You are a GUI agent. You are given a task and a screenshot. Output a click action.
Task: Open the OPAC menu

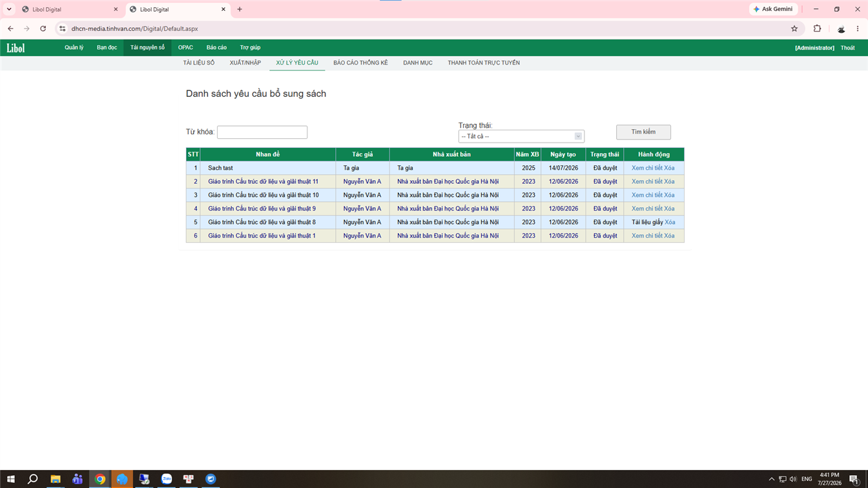click(185, 48)
